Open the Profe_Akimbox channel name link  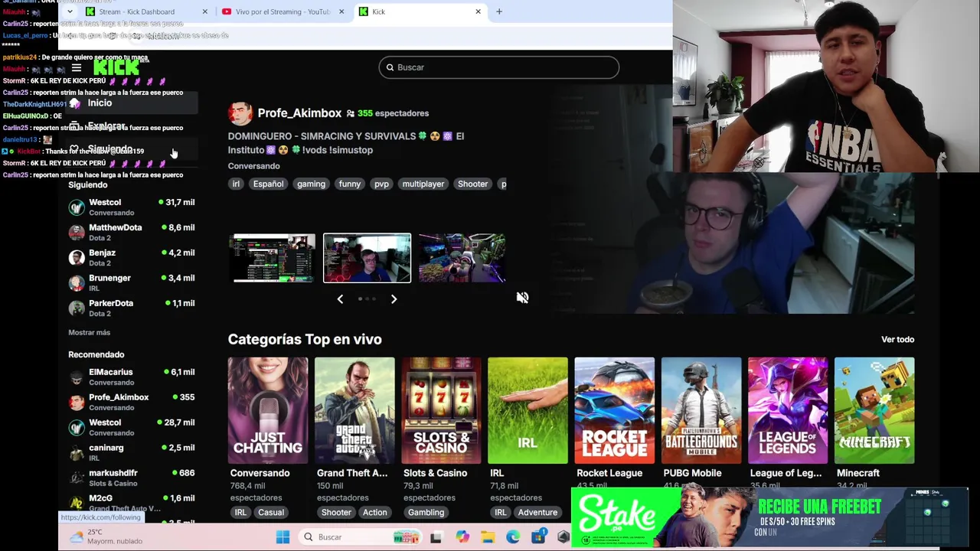coord(299,113)
